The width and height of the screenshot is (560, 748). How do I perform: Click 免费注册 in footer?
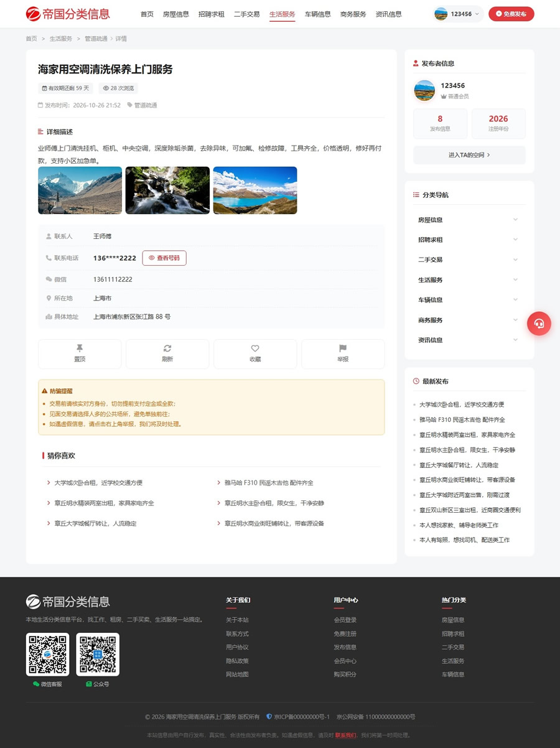pyautogui.click(x=345, y=633)
